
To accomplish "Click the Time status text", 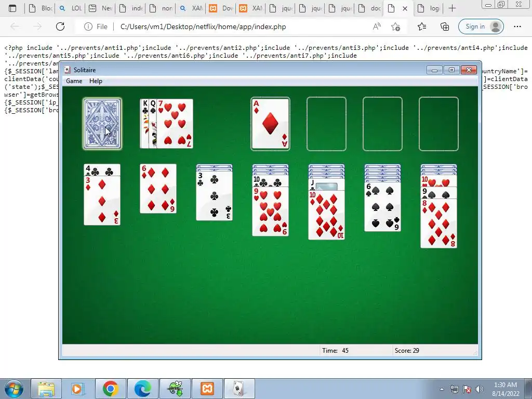I will click(x=335, y=351).
